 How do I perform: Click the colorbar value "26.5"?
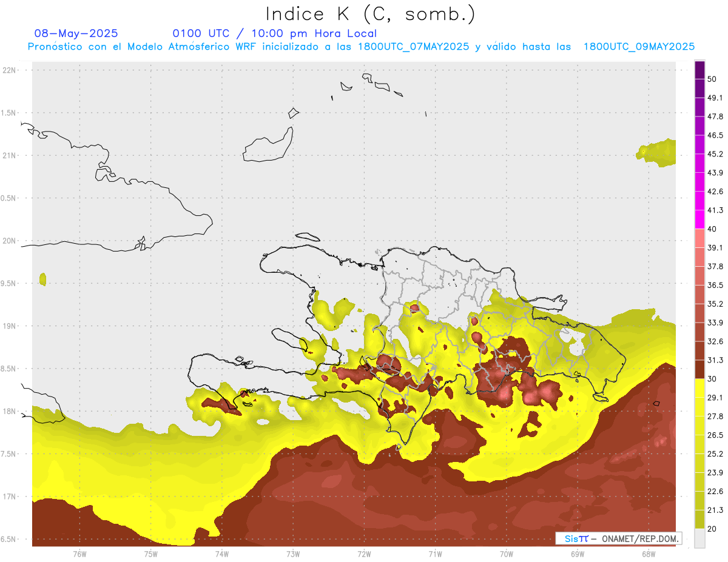715,435
